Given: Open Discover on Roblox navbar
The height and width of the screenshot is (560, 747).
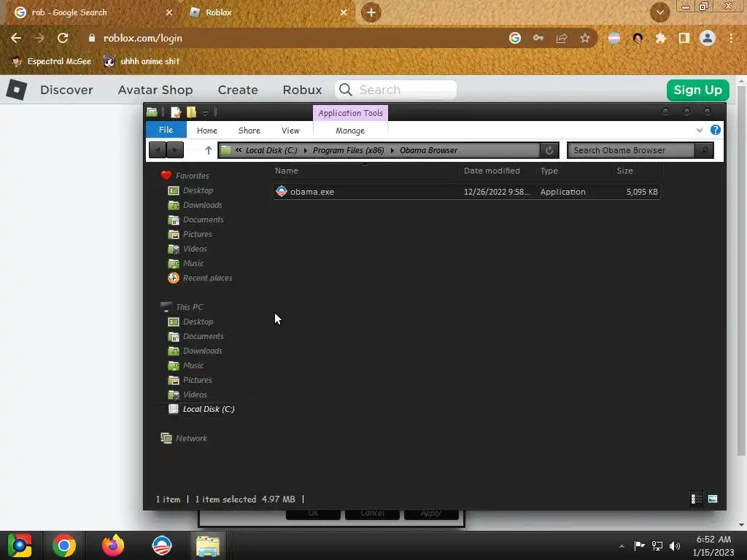Looking at the screenshot, I should 66,90.
